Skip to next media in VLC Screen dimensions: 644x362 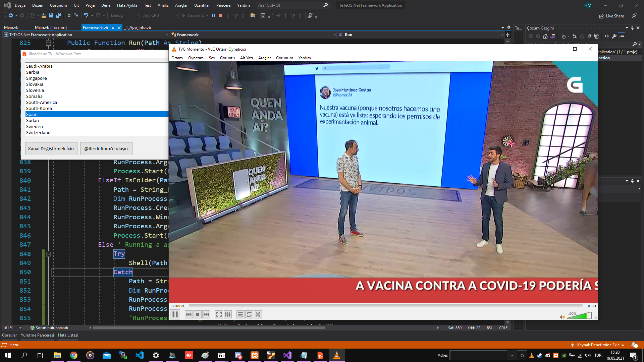pyautogui.click(x=206, y=314)
